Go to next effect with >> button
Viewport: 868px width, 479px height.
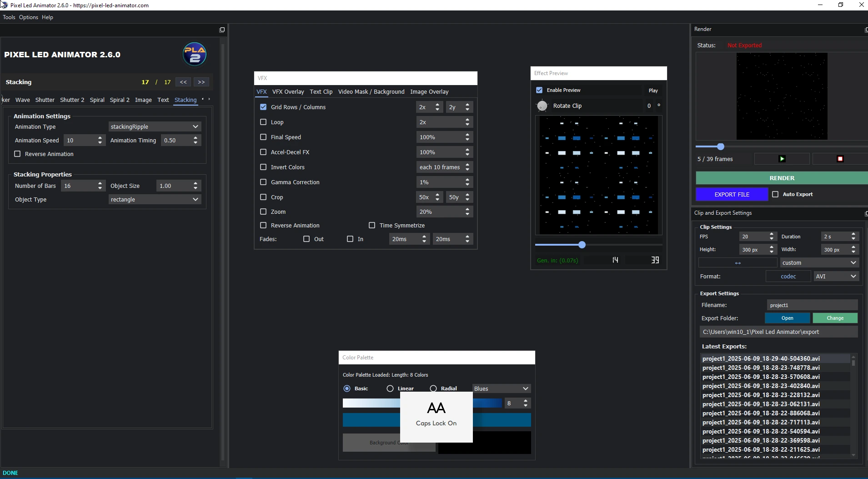[x=201, y=82]
